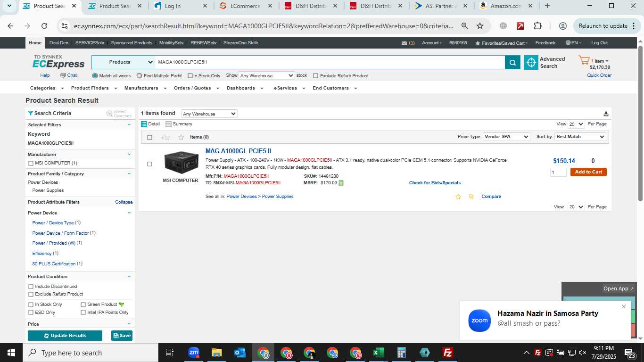Open Excel from the taskbar

click(378, 353)
